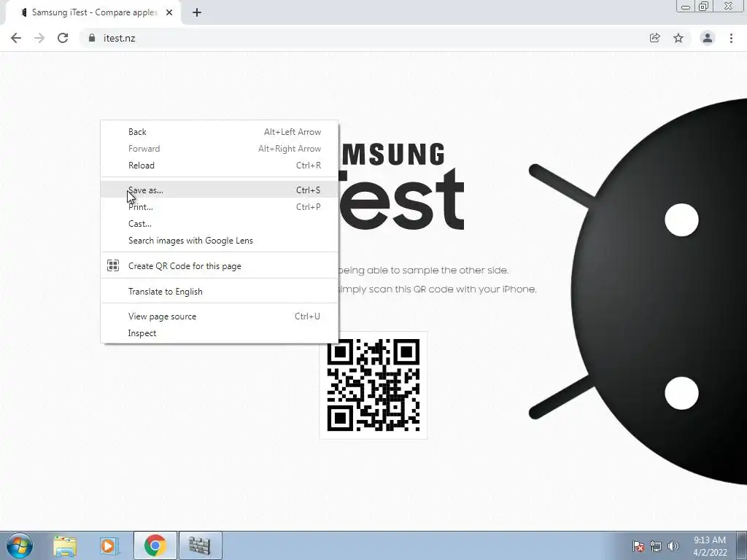Bookmark this page with the star icon
The image size is (747, 560).
(x=678, y=38)
